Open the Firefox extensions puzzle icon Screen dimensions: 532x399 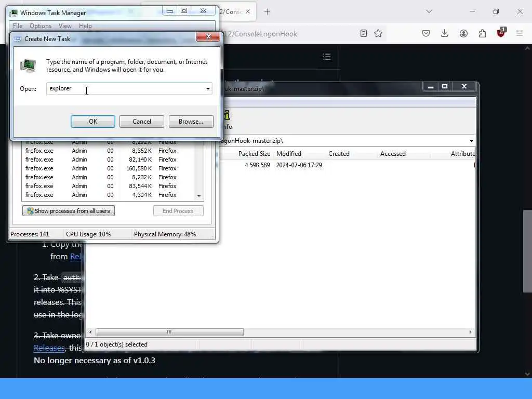coord(482,33)
